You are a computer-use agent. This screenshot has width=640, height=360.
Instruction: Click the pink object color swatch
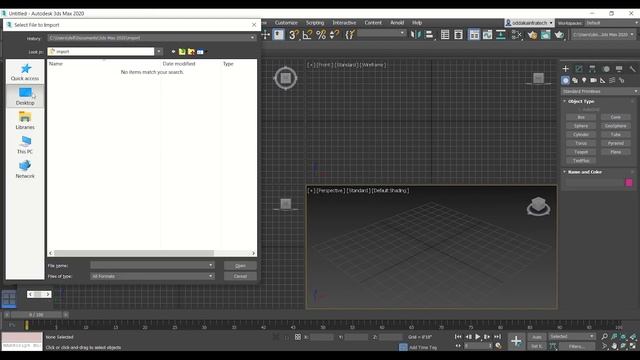tap(629, 182)
